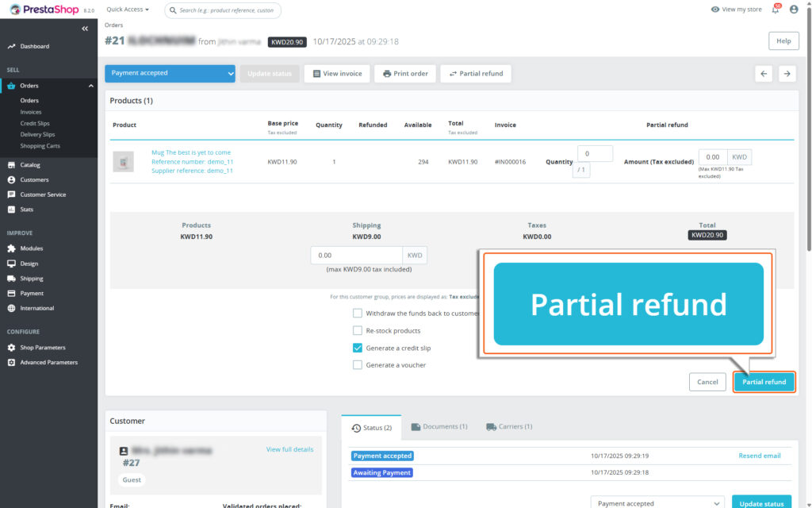This screenshot has width=812, height=508.
Task: Collapse the sidebar with the chevron icon
Action: 85,28
